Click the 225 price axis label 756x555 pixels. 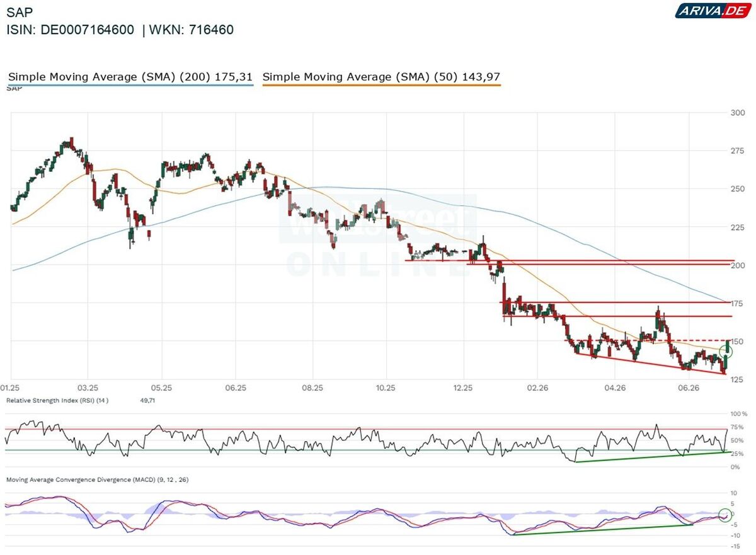point(737,227)
